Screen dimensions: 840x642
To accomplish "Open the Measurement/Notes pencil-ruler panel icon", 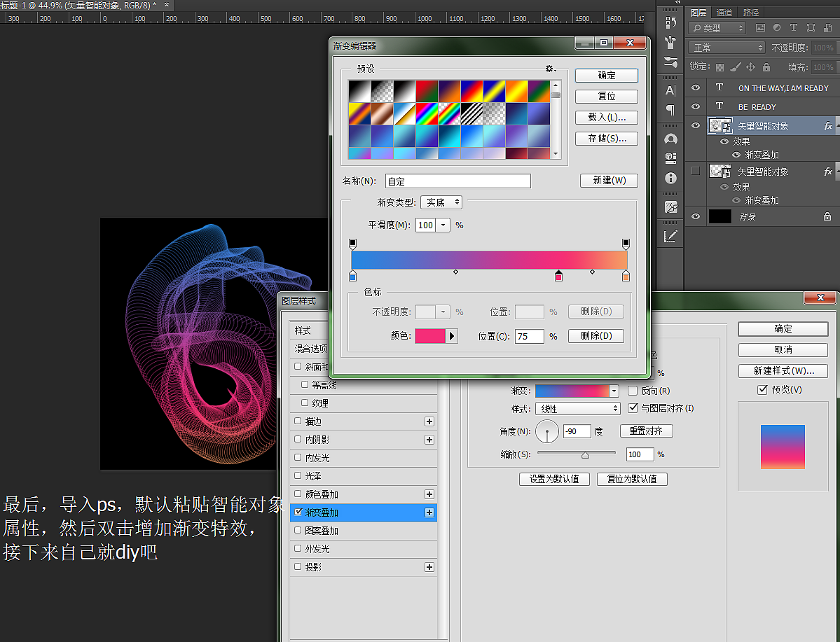I will click(x=670, y=236).
